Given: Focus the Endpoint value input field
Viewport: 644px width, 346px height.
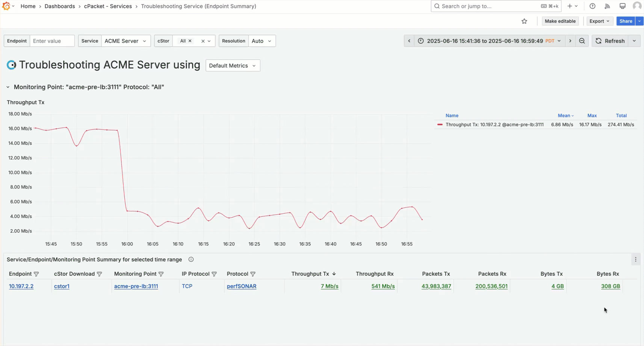Looking at the screenshot, I should tap(52, 41).
